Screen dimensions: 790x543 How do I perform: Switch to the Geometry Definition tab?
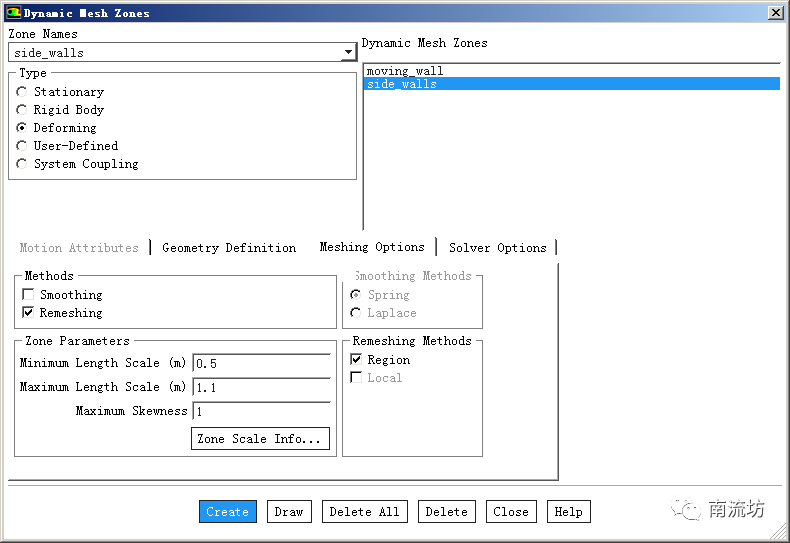pyautogui.click(x=229, y=248)
